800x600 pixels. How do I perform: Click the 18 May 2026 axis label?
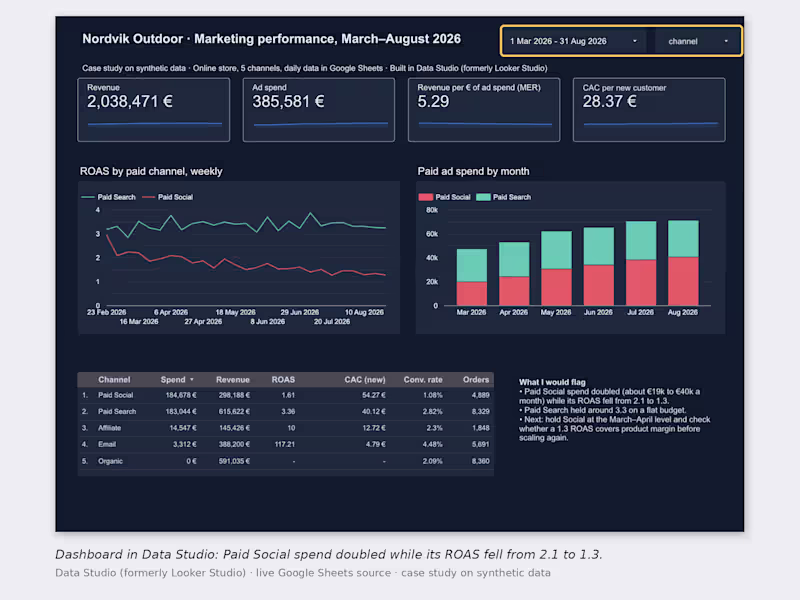235,312
